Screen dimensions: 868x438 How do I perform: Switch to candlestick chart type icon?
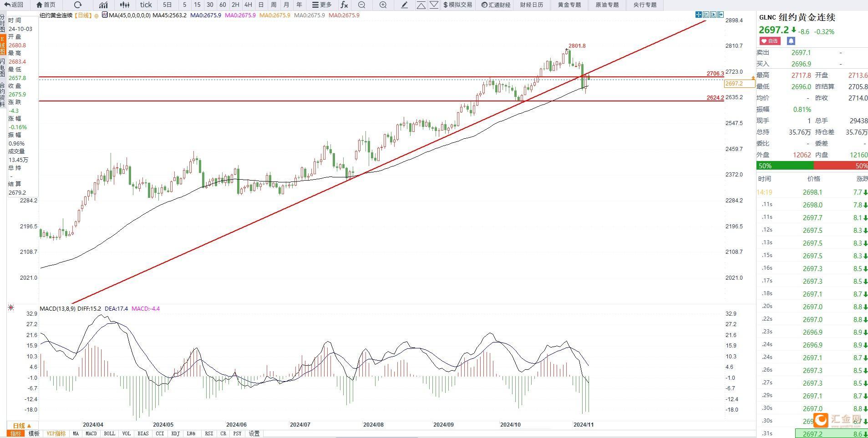(x=124, y=5)
